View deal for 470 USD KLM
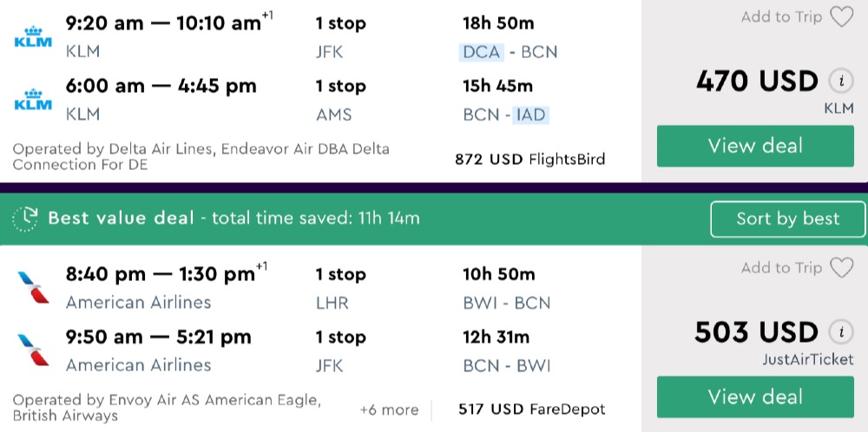The height and width of the screenshot is (432, 868). coord(755,146)
